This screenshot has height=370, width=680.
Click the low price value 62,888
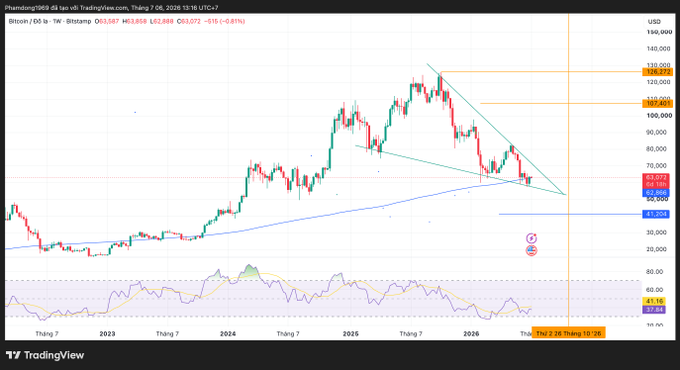(163, 21)
